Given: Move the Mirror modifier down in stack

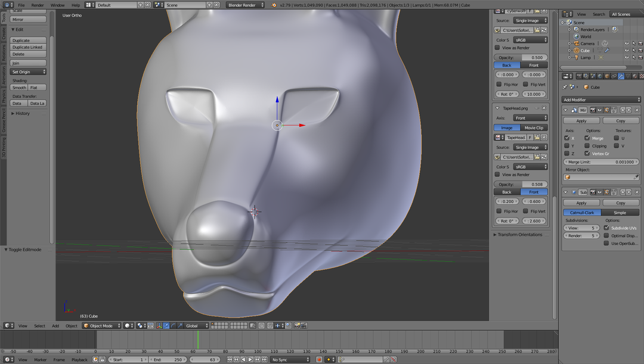Looking at the screenshot, I should (x=629, y=110).
